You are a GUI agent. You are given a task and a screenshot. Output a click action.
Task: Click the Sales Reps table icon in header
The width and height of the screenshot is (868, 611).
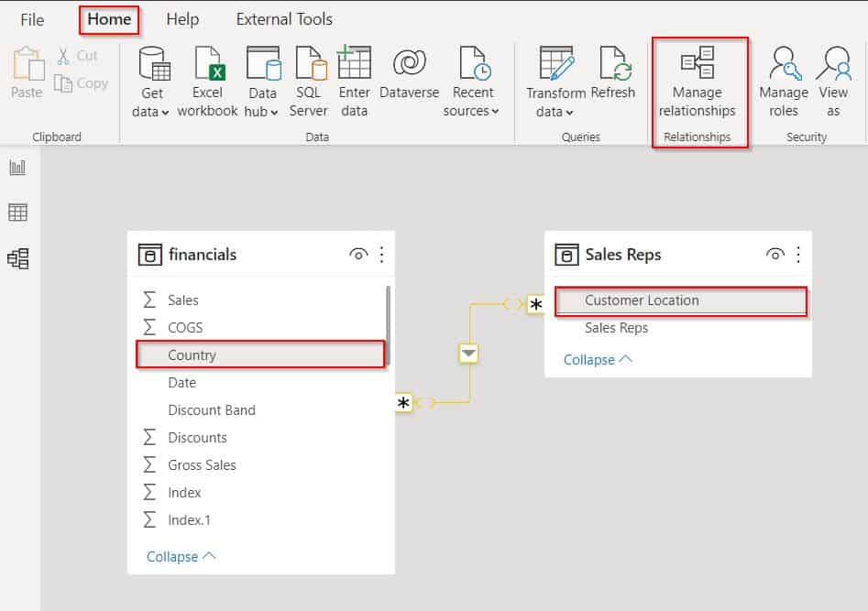coord(566,255)
